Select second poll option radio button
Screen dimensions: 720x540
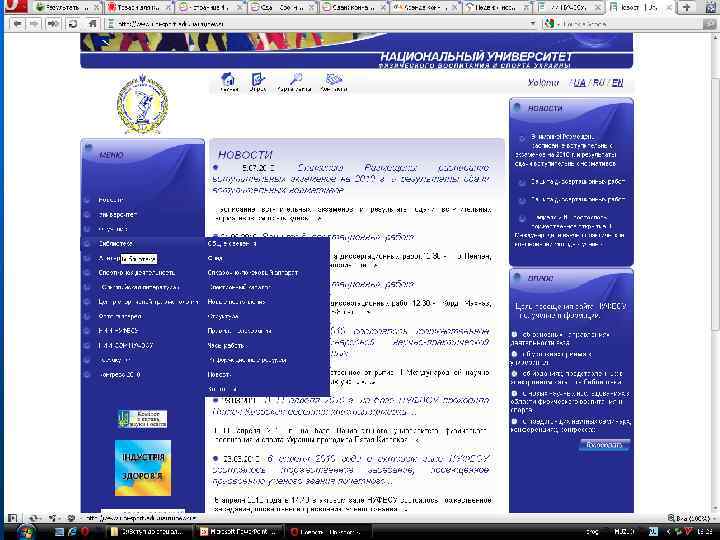tap(515, 354)
